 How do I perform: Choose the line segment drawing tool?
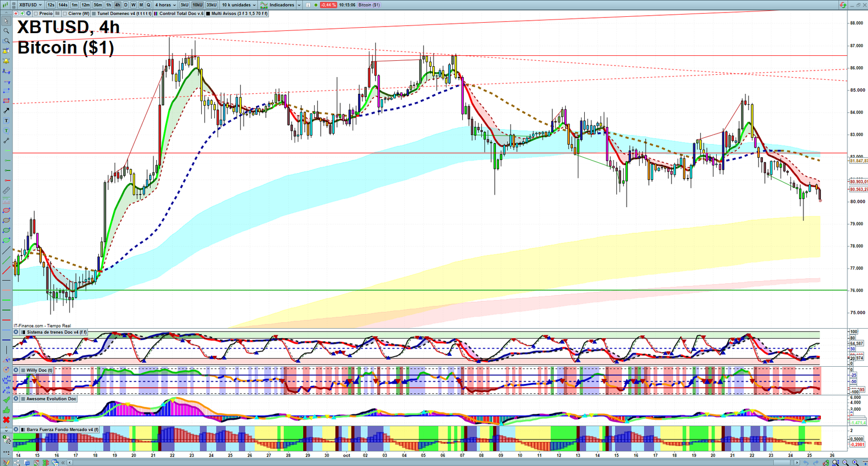[x=6, y=141]
